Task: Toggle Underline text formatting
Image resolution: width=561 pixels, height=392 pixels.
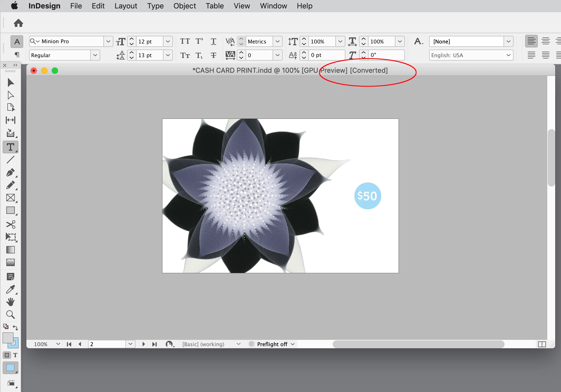Action: (213, 41)
